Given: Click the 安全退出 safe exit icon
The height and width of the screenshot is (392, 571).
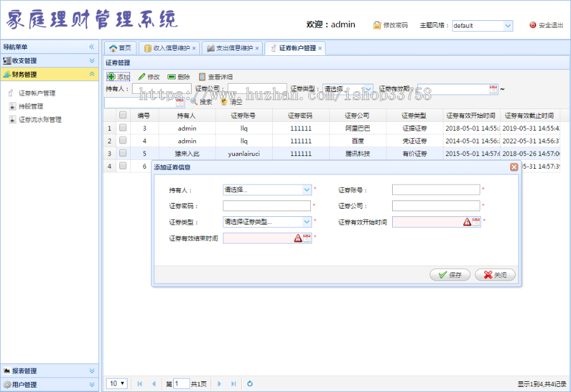Looking at the screenshot, I should (532, 24).
